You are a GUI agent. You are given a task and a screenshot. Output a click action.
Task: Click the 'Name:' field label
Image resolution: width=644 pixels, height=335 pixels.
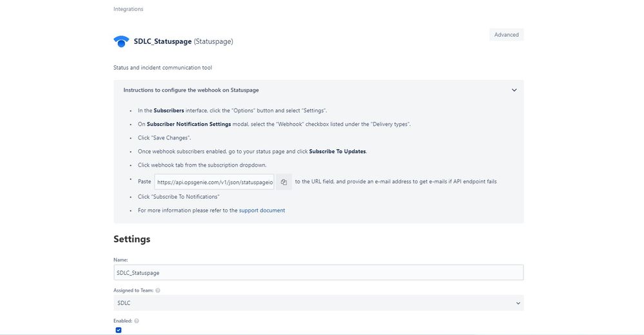[121, 259]
